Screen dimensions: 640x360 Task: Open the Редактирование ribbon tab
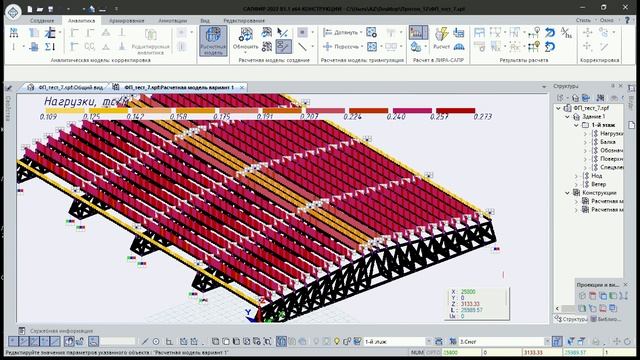tap(244, 20)
